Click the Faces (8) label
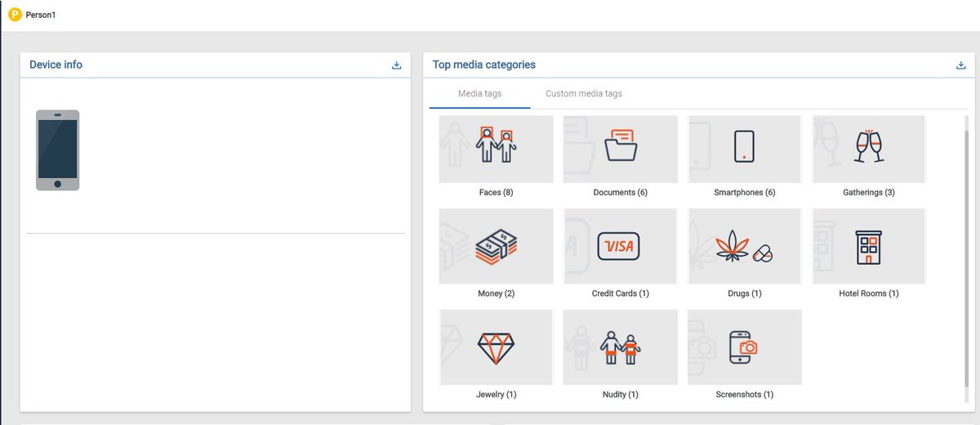The width and height of the screenshot is (980, 425). (497, 193)
